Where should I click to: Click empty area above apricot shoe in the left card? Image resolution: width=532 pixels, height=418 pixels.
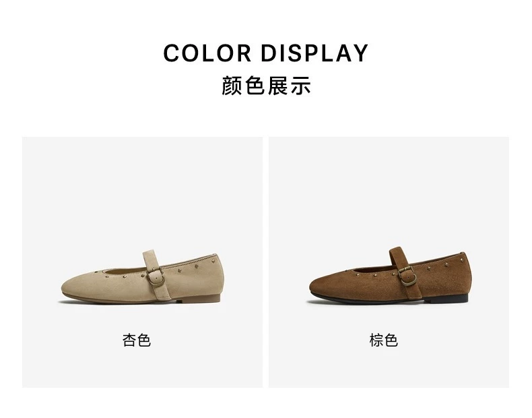pos(142,190)
